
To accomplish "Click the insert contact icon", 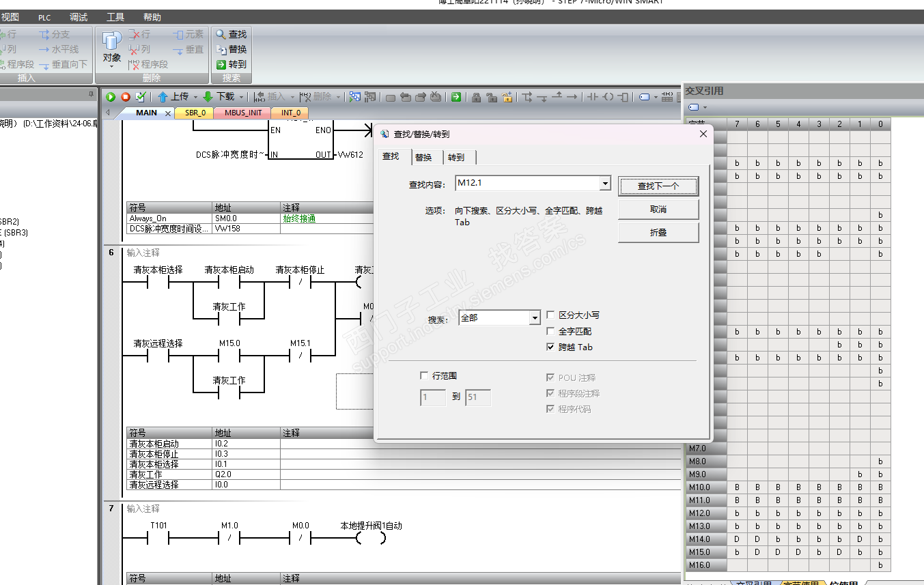I will [x=593, y=97].
